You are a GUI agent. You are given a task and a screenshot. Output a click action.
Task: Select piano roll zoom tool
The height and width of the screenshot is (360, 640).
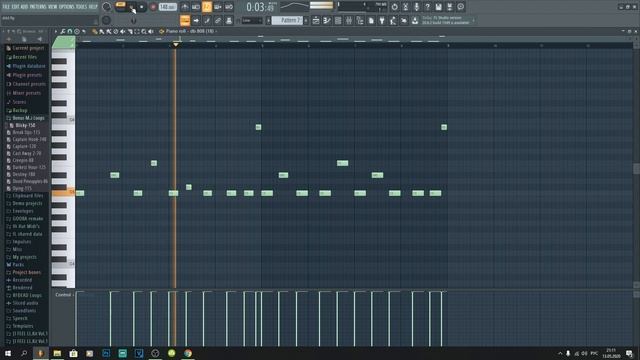tap(144, 31)
